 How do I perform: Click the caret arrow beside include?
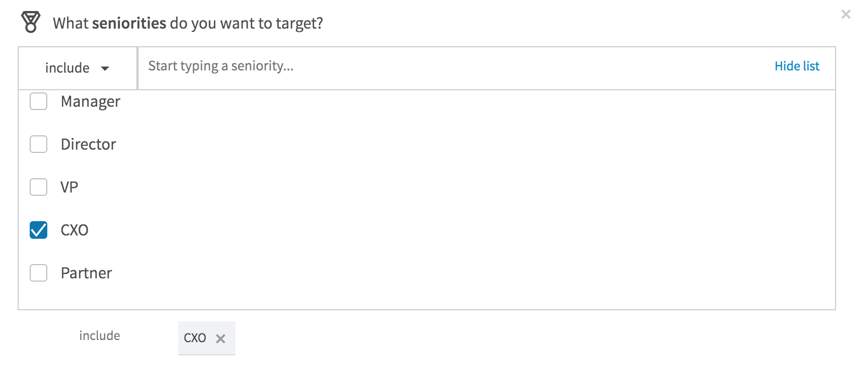(x=105, y=69)
